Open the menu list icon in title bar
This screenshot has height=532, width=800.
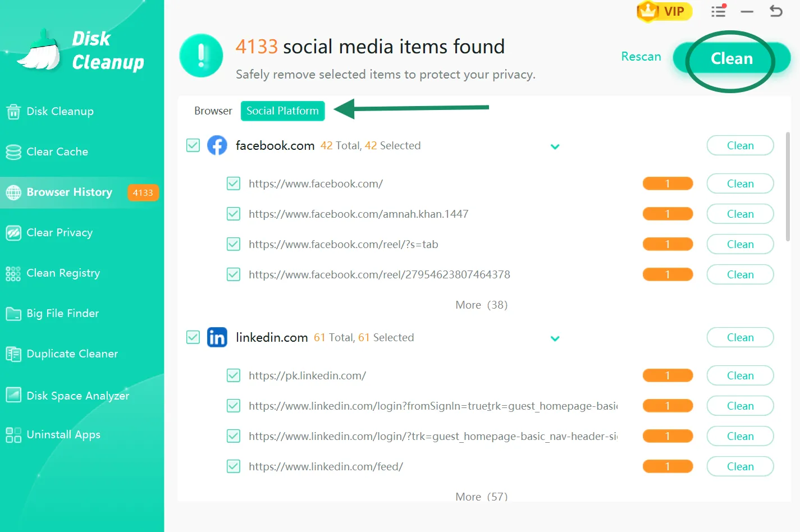pyautogui.click(x=719, y=11)
